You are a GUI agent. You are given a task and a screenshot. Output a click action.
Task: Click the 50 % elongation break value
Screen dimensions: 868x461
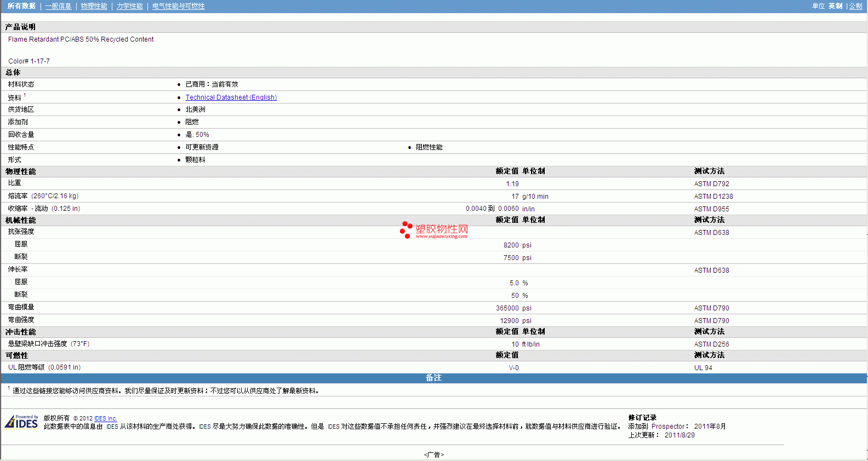pos(519,296)
